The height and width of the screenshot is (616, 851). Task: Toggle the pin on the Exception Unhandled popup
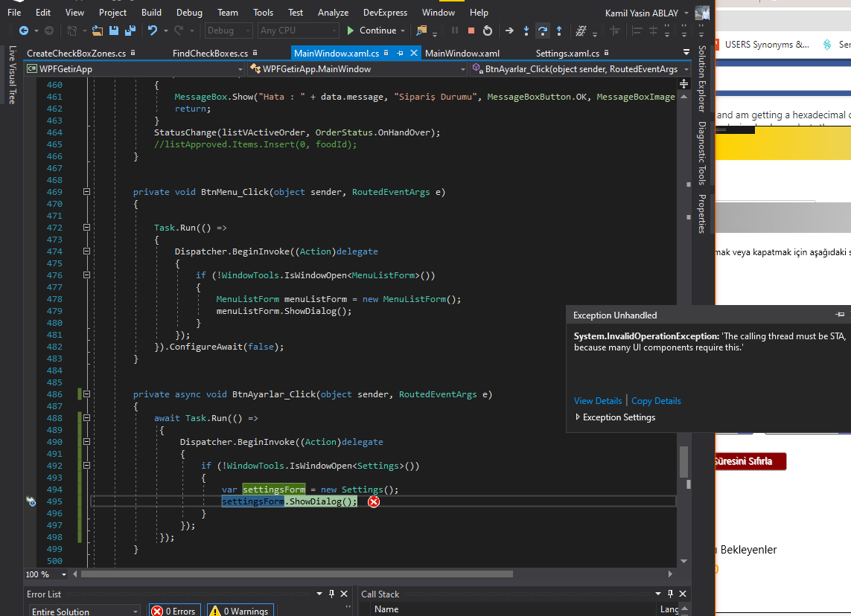pos(840,315)
